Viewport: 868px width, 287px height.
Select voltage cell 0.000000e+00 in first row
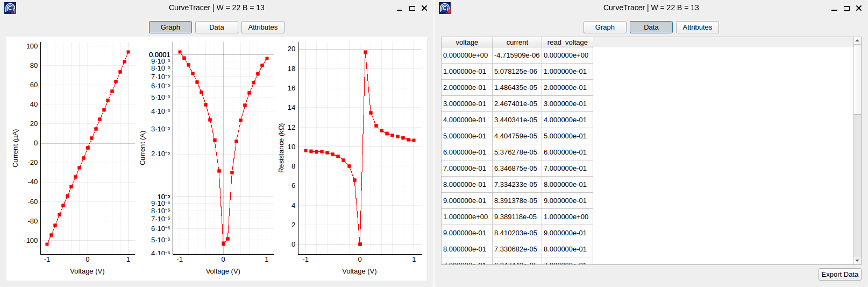click(x=467, y=55)
